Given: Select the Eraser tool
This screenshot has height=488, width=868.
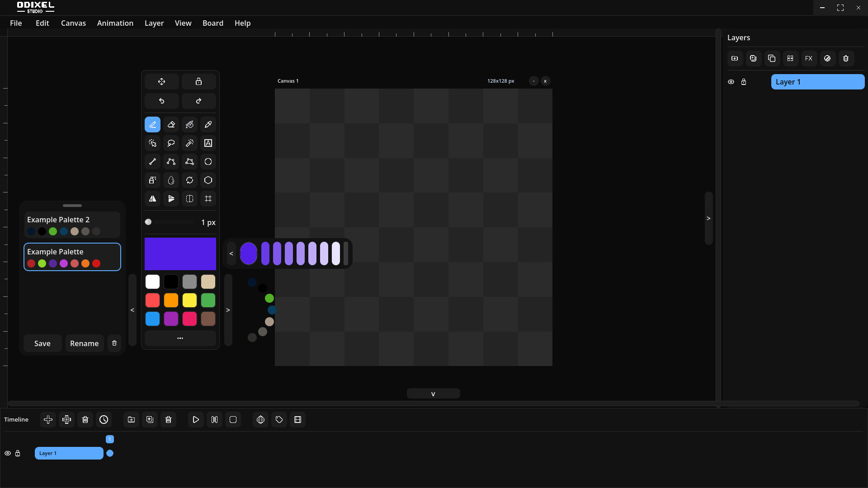Looking at the screenshot, I should click(x=171, y=125).
